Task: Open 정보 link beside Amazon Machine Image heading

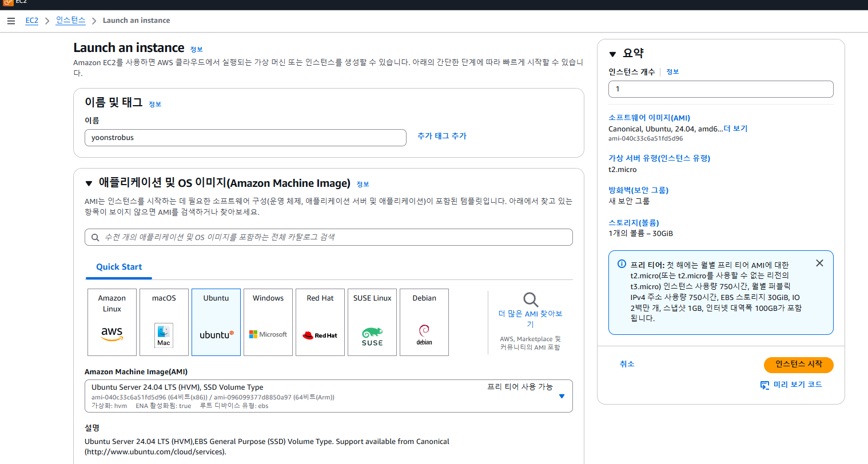Action: point(363,184)
